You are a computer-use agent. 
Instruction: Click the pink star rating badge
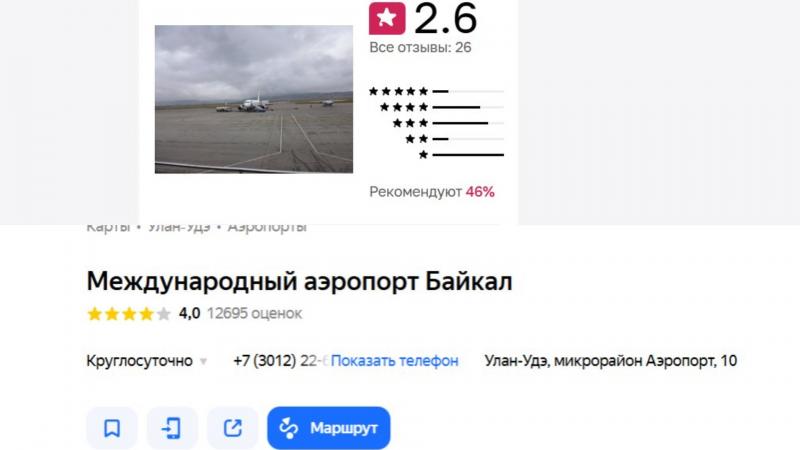(x=387, y=18)
